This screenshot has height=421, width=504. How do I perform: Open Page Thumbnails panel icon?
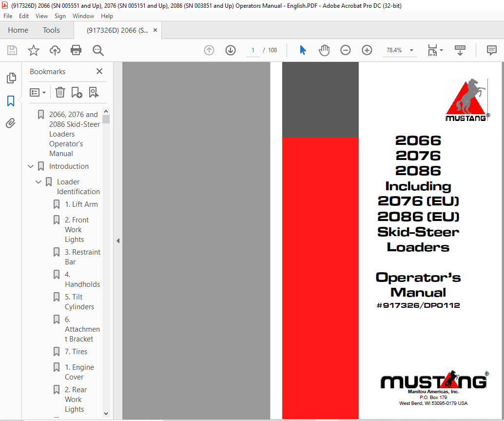(11, 78)
